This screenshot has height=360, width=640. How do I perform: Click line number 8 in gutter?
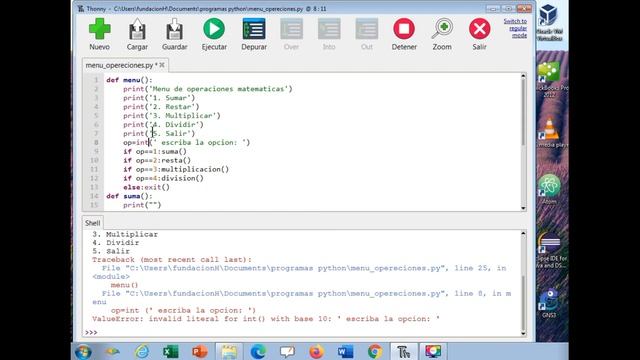pos(96,142)
